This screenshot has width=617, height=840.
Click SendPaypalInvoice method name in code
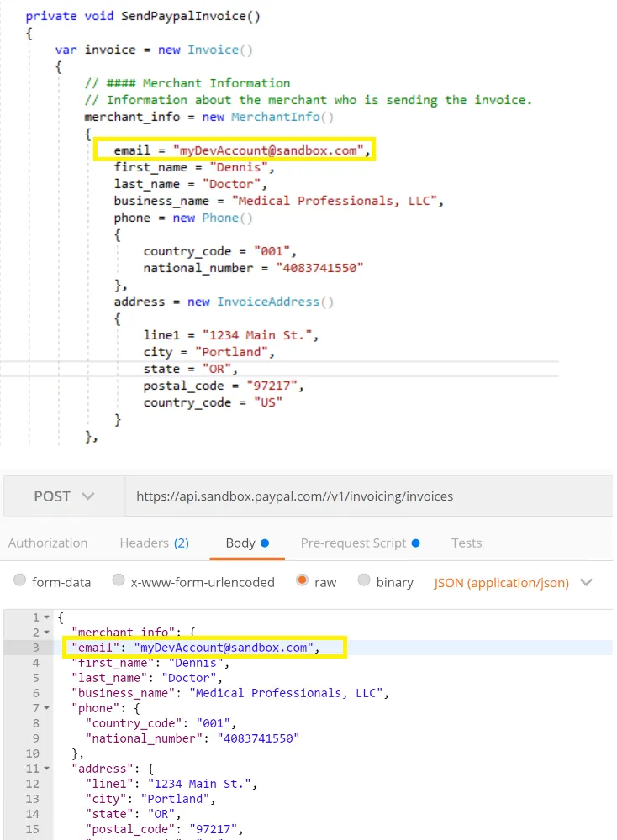(x=183, y=16)
